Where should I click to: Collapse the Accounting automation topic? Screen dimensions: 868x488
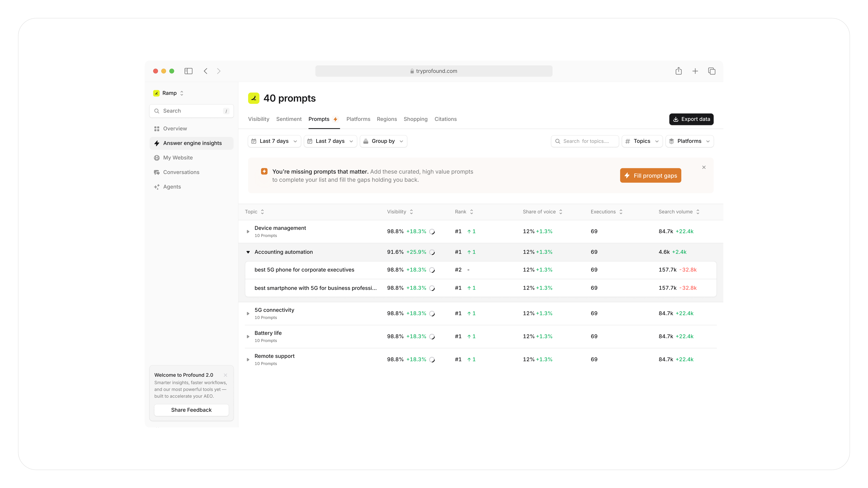point(248,252)
